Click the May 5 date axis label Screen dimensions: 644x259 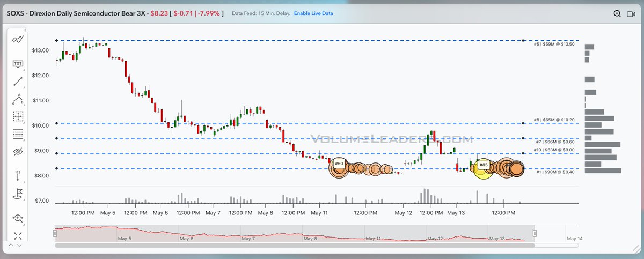pos(108,213)
